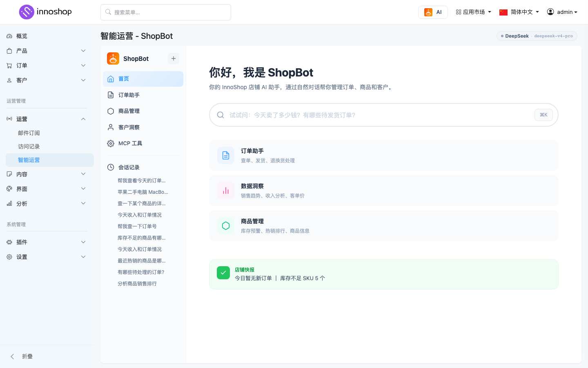
Task: Click the user icon beside 客户洞察
Action: (111, 127)
